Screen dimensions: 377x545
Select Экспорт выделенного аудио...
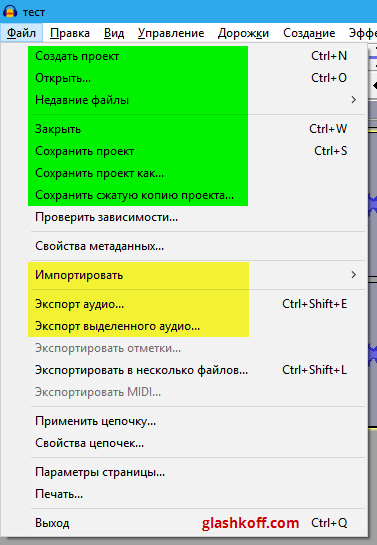point(184,326)
